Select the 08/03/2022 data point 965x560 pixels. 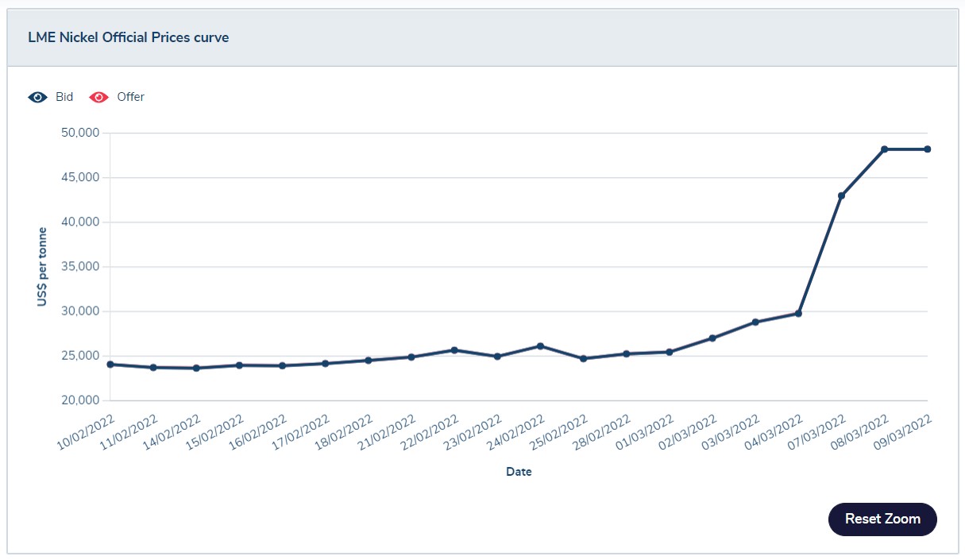(x=884, y=149)
